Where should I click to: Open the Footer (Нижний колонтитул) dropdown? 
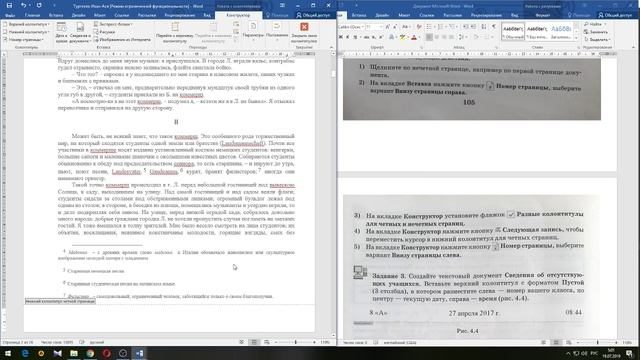tap(27, 32)
